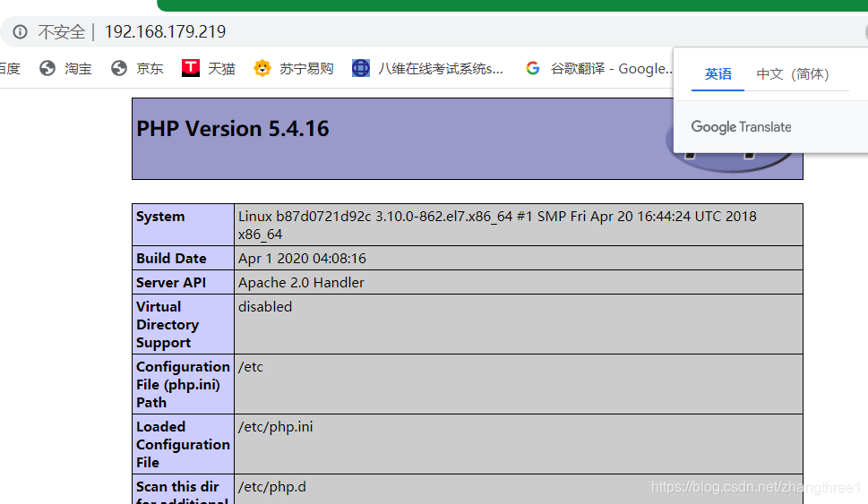Click the Apache 2.0 Handler value

[301, 283]
